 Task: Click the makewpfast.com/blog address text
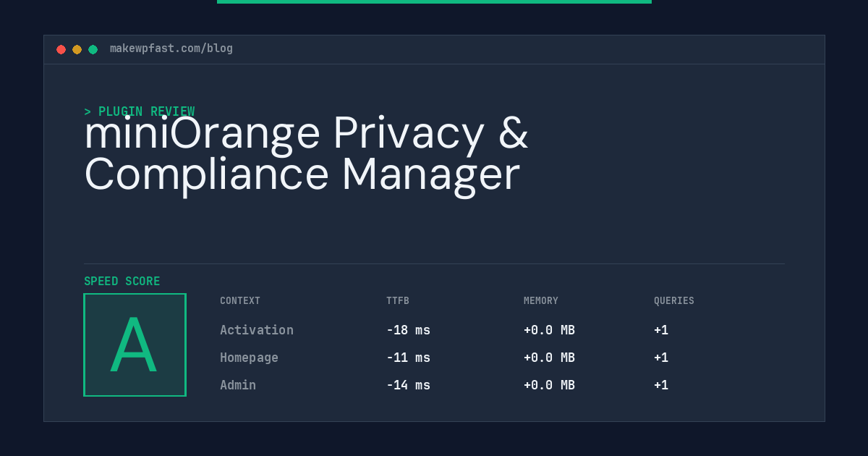[171, 48]
